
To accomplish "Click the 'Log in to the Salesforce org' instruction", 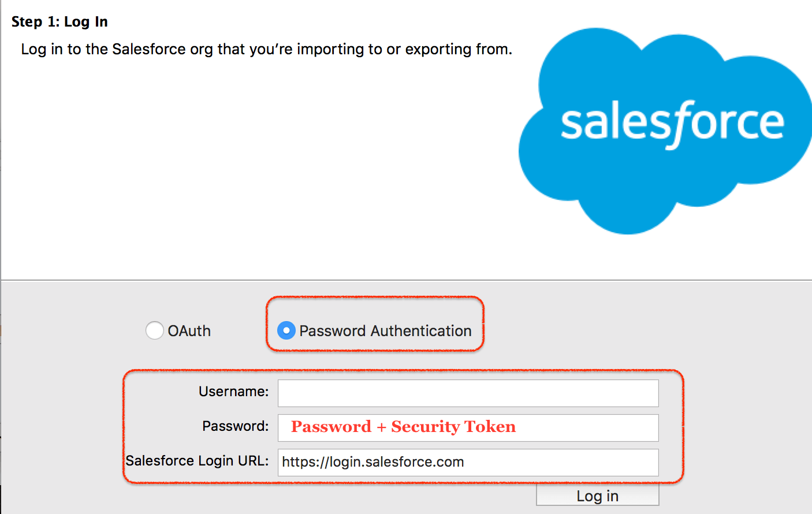I will coord(267,49).
